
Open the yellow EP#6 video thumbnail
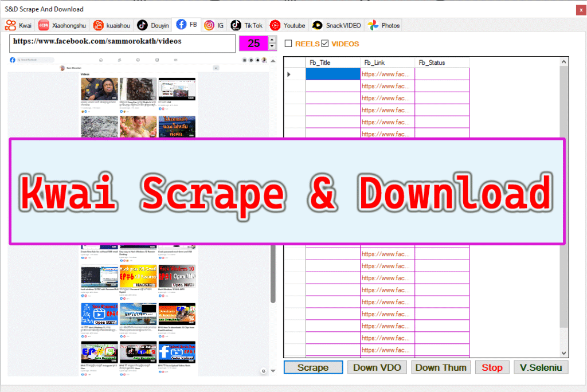(138, 276)
